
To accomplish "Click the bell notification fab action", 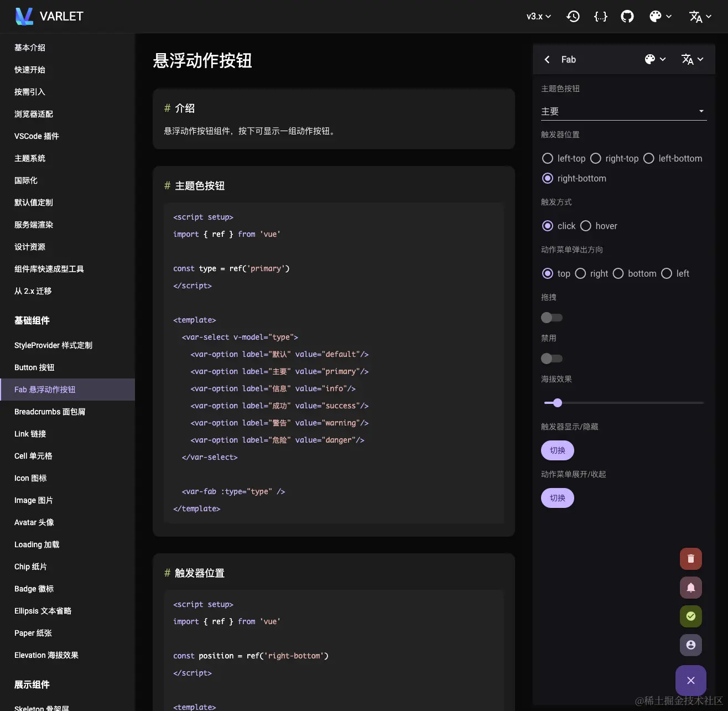I will coord(691,588).
